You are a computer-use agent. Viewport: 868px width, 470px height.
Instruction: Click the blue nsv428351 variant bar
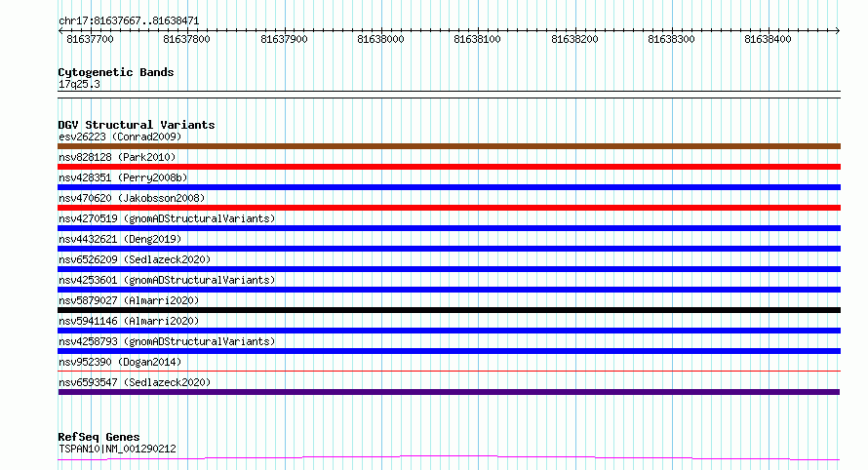(449, 187)
